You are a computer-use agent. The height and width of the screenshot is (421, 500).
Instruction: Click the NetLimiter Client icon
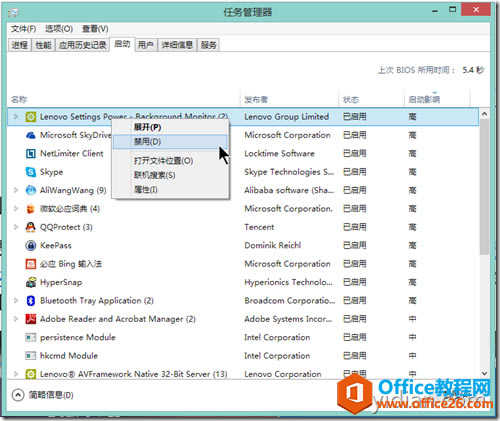(x=31, y=153)
